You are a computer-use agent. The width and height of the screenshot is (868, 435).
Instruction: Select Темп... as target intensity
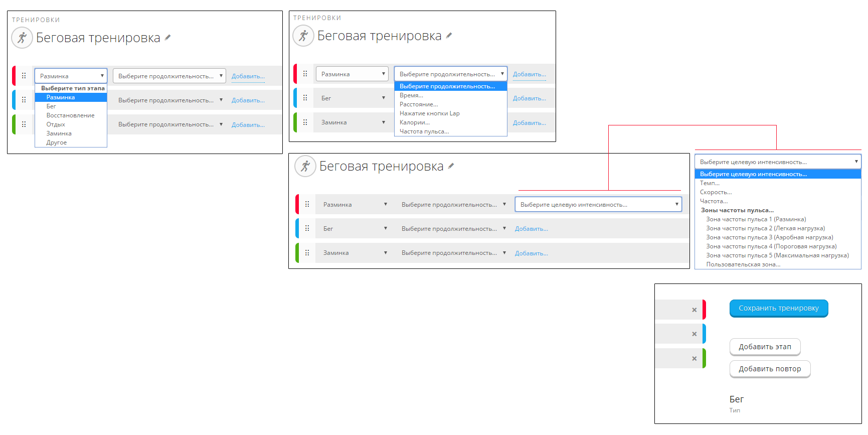point(710,183)
